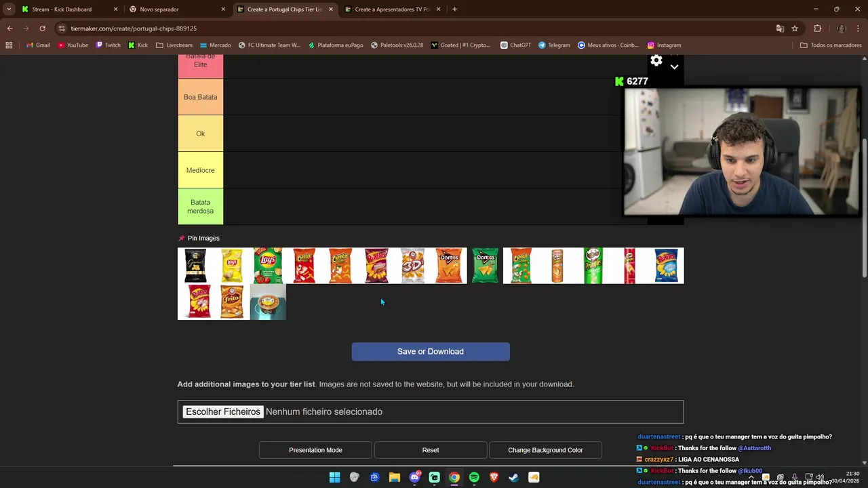Click the Ok tier label
The width and height of the screenshot is (868, 488).
[x=200, y=134]
